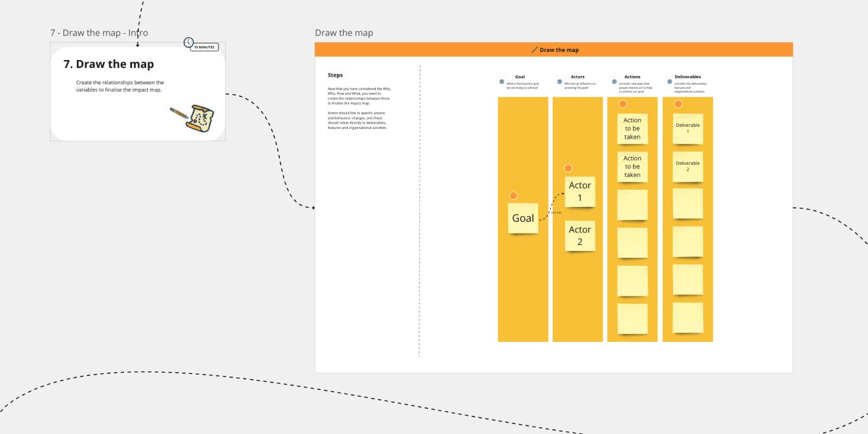The height and width of the screenshot is (434, 868).
Task: Select the clock timer icon on the intro card
Action: pos(188,41)
